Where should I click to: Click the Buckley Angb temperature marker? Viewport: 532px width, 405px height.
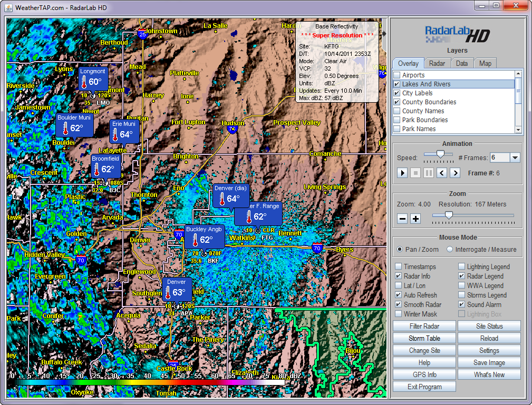pyautogui.click(x=204, y=236)
